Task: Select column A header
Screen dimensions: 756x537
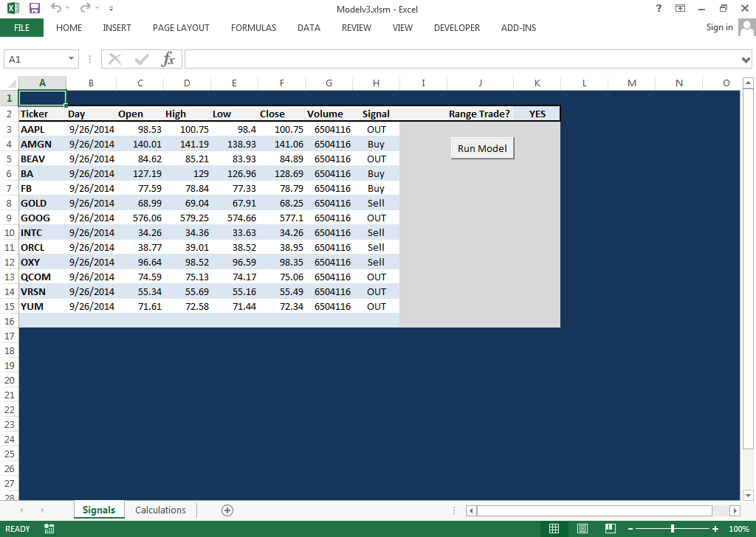Action: 42,83
